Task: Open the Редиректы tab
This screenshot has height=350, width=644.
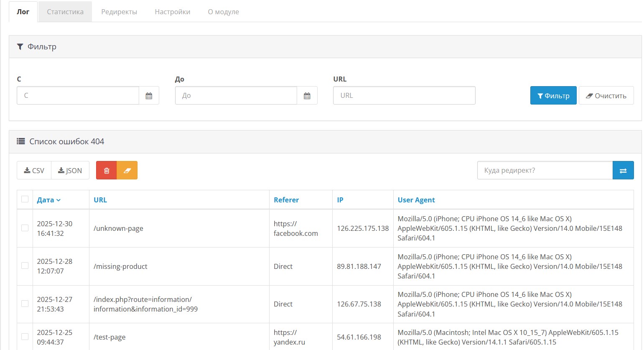Action: pyautogui.click(x=119, y=12)
